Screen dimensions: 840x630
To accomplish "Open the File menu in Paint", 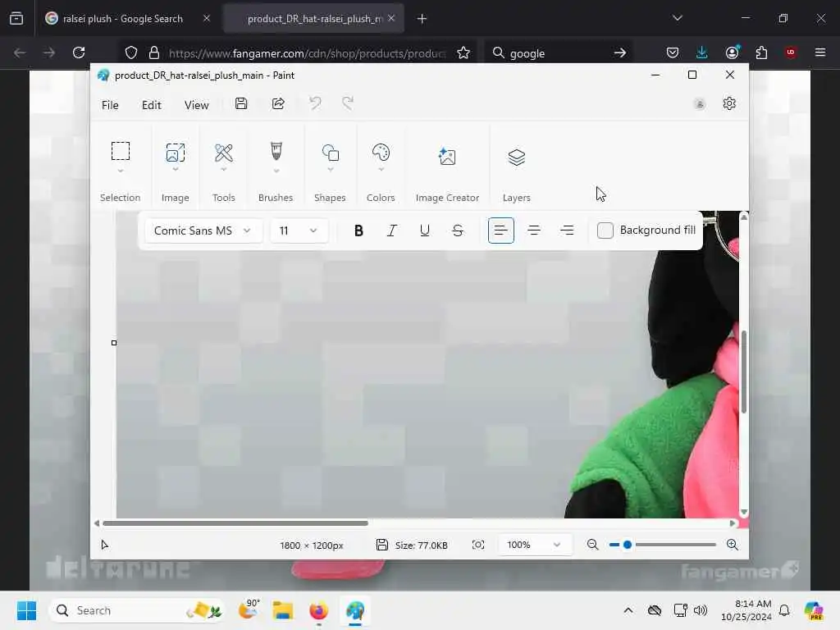I will click(110, 105).
